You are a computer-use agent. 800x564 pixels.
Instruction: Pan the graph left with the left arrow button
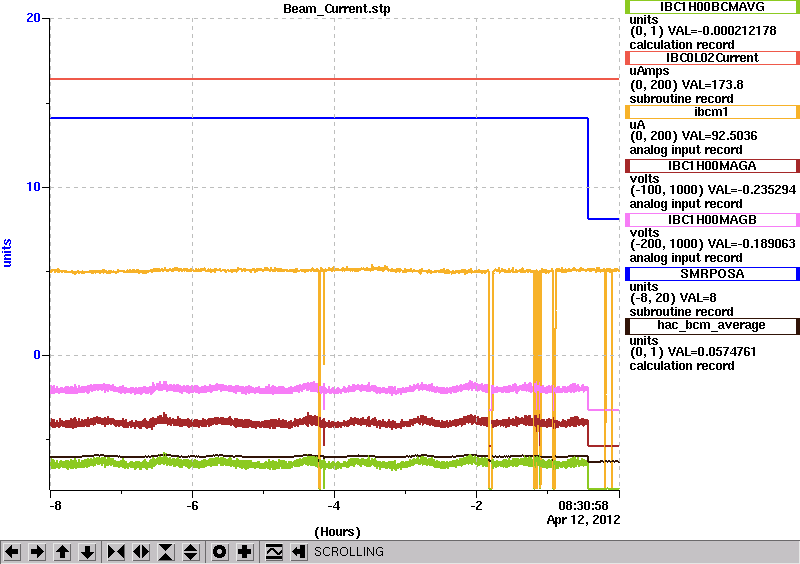(x=12, y=552)
